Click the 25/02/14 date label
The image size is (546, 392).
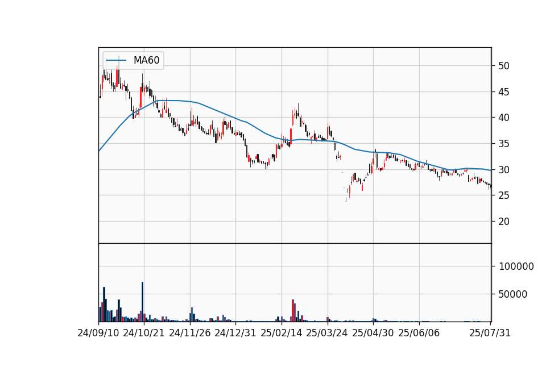[282, 333]
